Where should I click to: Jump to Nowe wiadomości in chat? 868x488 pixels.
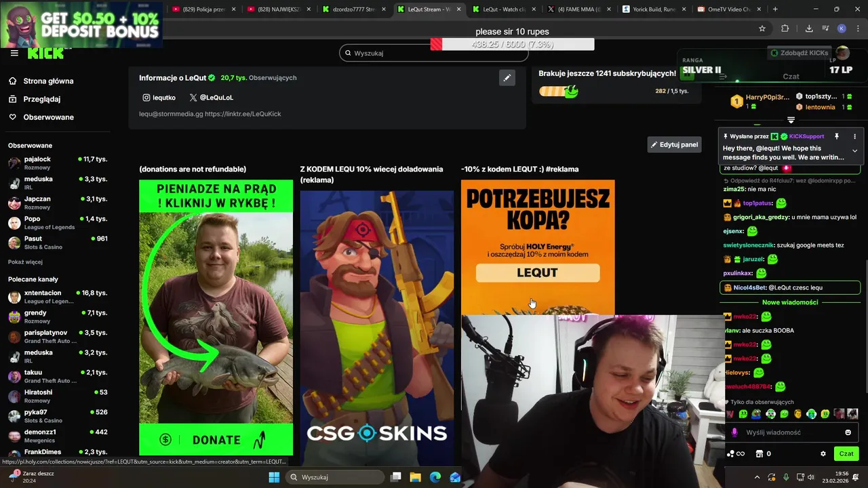click(x=790, y=302)
